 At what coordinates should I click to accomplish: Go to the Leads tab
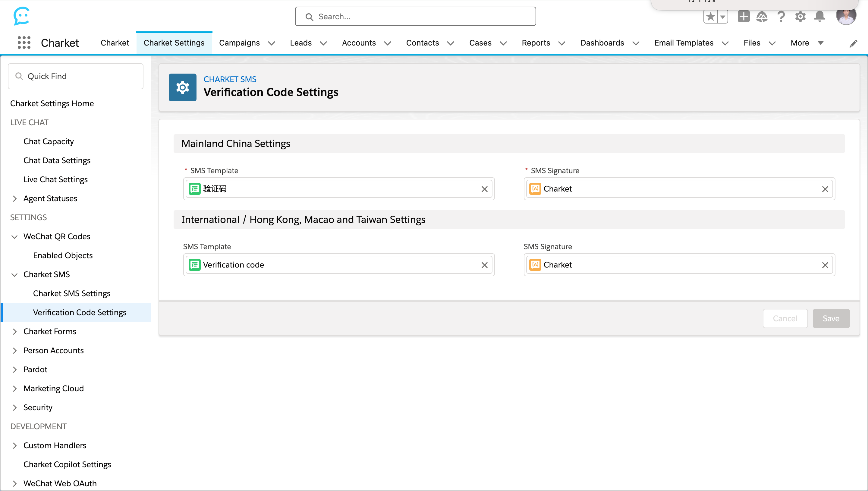(300, 43)
